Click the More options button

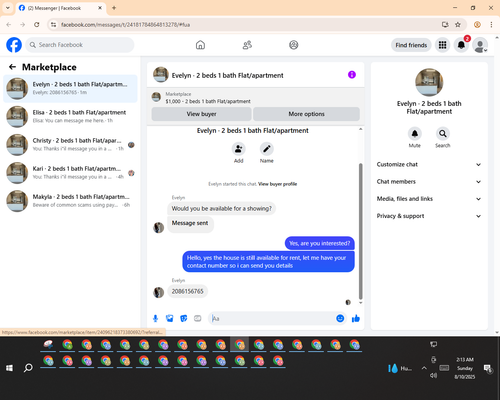(306, 114)
